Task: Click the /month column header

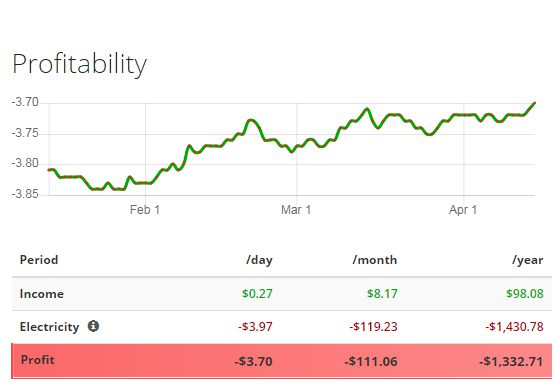Action: 375,260
